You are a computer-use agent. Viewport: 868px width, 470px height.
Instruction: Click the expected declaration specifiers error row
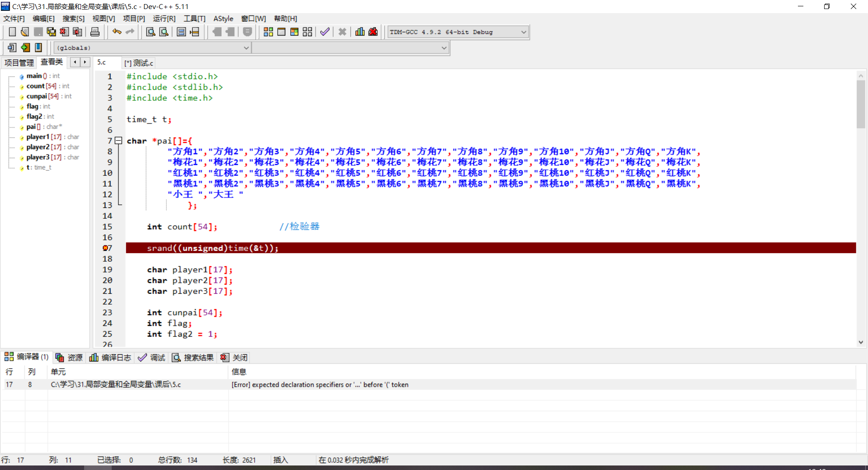(x=428, y=385)
